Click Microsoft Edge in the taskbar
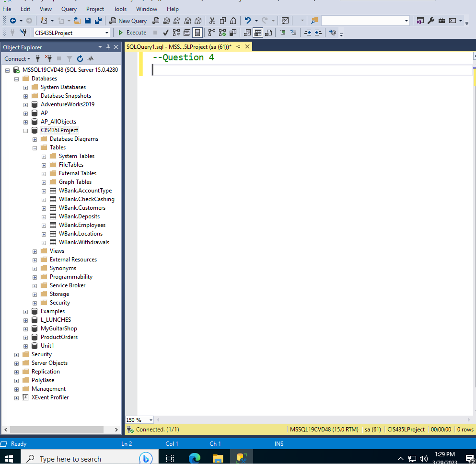Screen dimensions: 476x464 194,458
